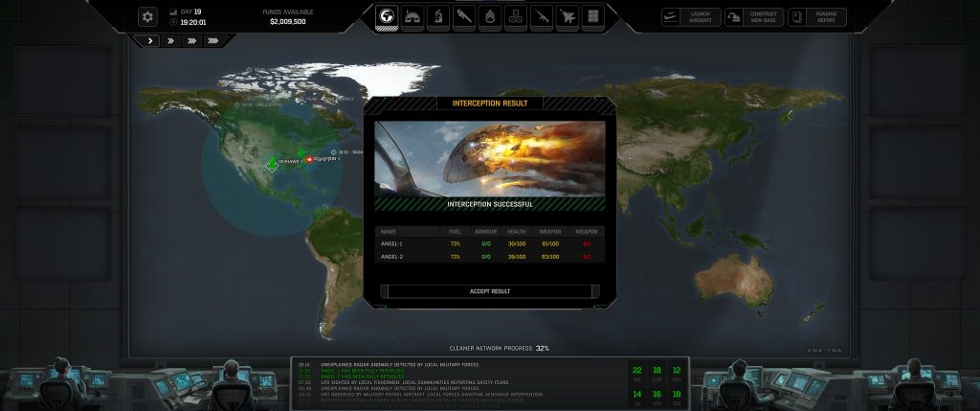
Task: Click the funding counter showing 14
Action: tap(636, 396)
